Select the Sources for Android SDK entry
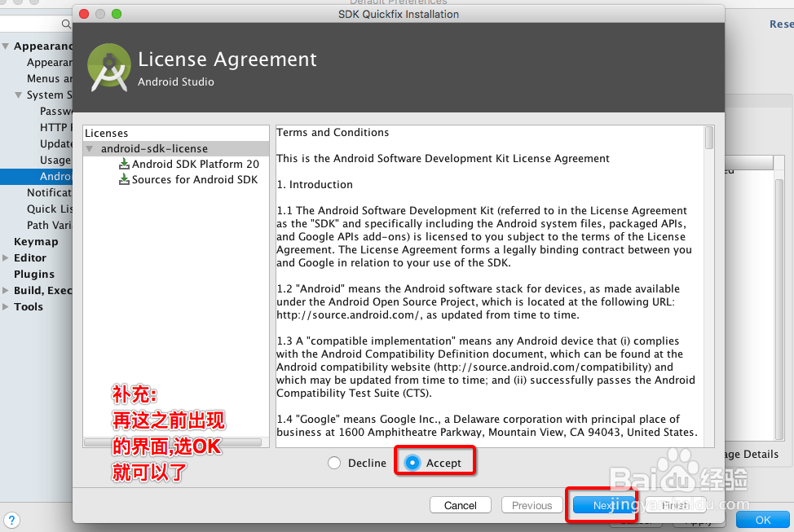The image size is (794, 532). point(195,180)
